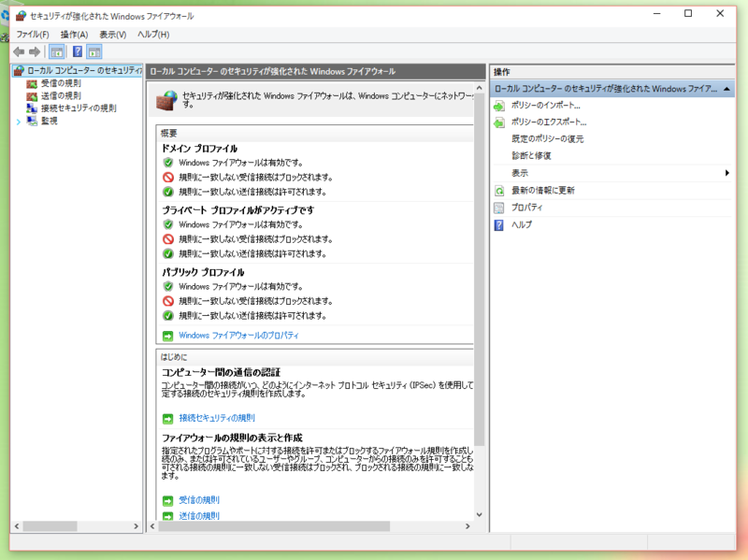Open Windows ファイアウォールのプロパティ link

coord(238,336)
